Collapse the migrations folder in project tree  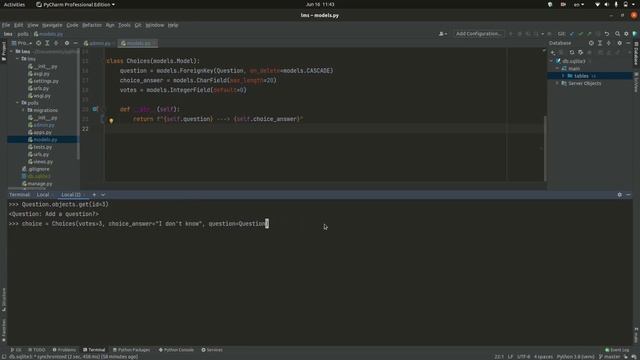pos(24,110)
